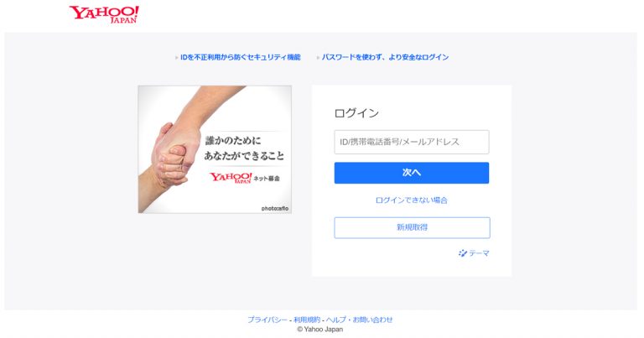
Task: Click the Yahoo! JAPAN logo in header
Action: 104,14
